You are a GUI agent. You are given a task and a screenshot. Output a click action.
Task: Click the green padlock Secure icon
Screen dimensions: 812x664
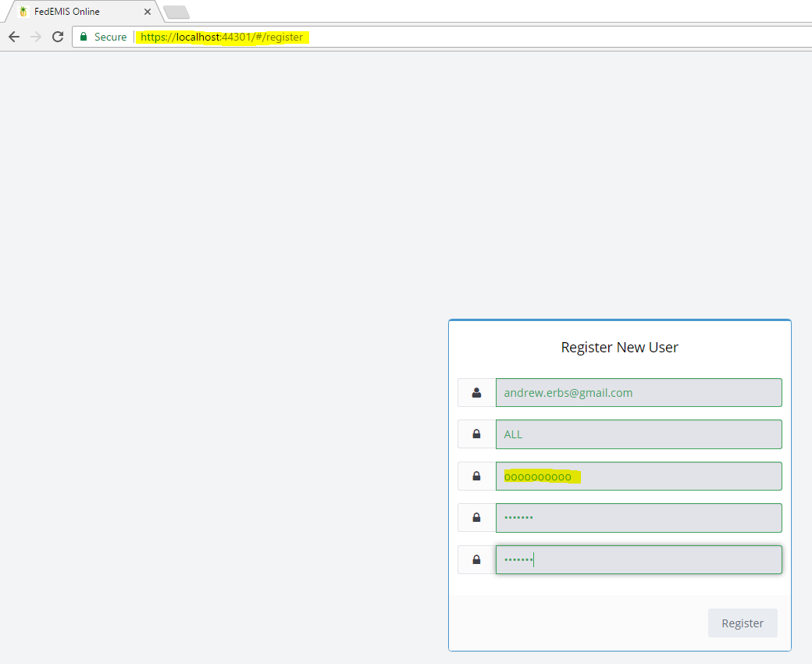point(84,37)
